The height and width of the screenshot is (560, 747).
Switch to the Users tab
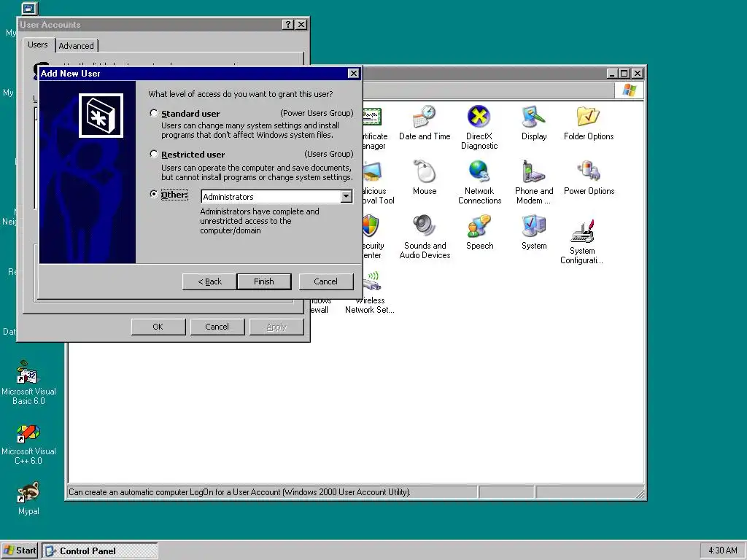coord(38,44)
